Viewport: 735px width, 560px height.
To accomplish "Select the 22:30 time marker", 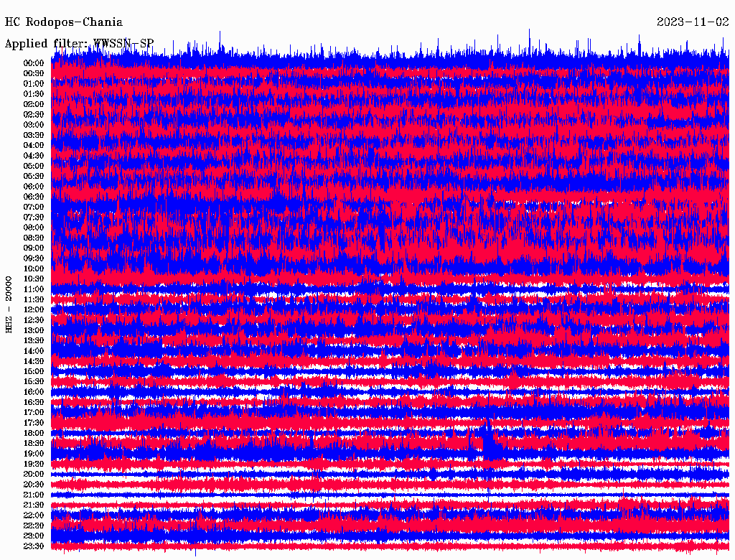I will [34, 526].
